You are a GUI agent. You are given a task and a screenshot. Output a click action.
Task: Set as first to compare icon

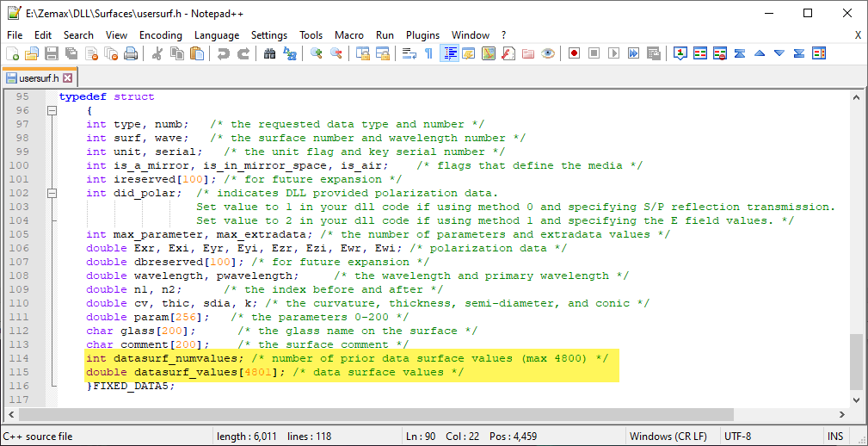[x=680, y=53]
